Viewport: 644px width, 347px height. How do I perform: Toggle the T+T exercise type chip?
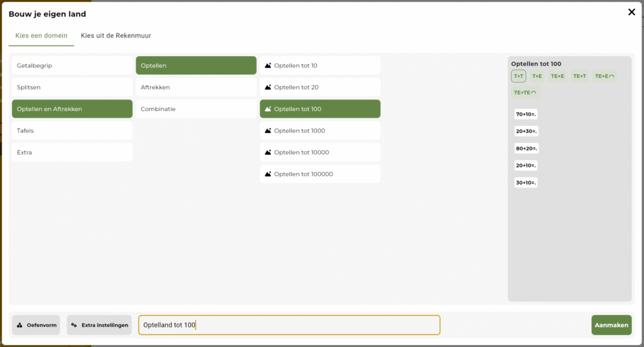click(518, 76)
